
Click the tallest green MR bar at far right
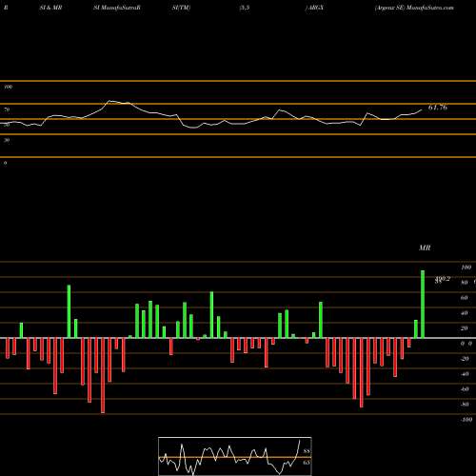[423, 304]
